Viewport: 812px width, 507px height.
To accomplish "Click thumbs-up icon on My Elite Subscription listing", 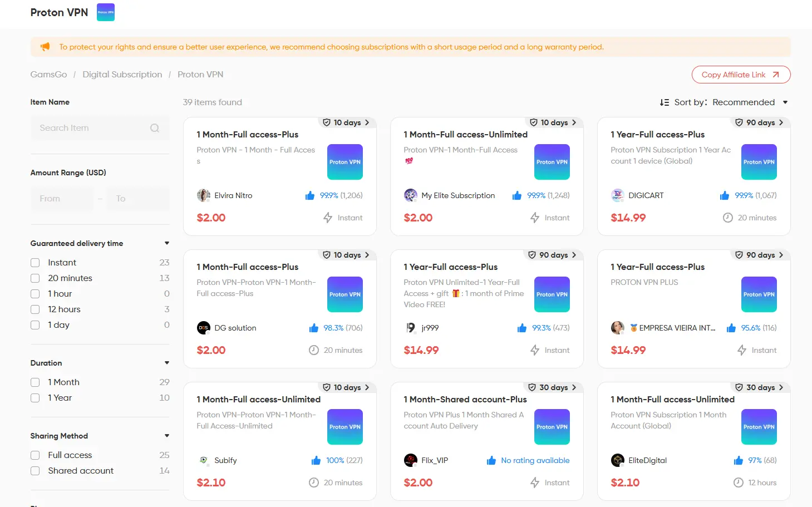I will (517, 195).
